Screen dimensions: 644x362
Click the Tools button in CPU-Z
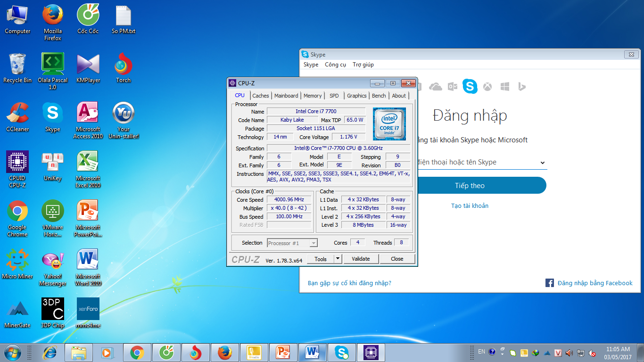tap(321, 259)
